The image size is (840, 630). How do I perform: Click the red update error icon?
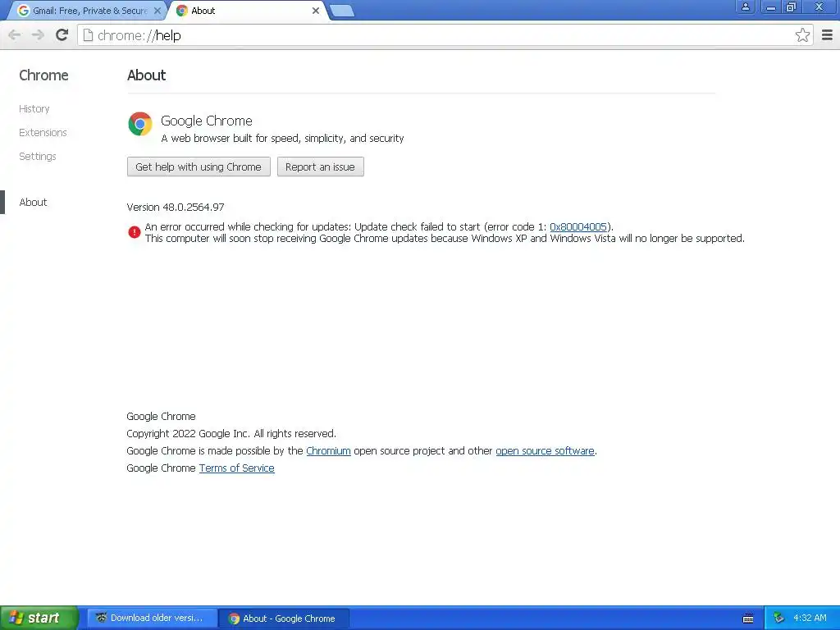(x=134, y=232)
